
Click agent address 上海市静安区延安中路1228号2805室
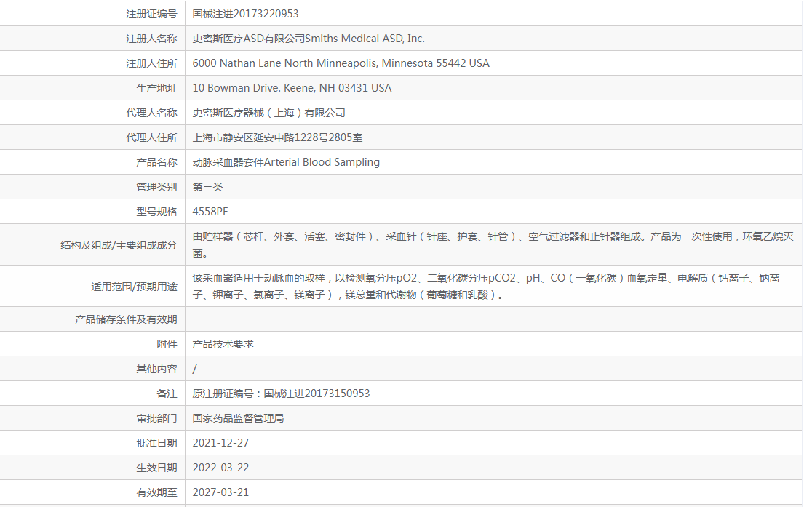point(277,137)
